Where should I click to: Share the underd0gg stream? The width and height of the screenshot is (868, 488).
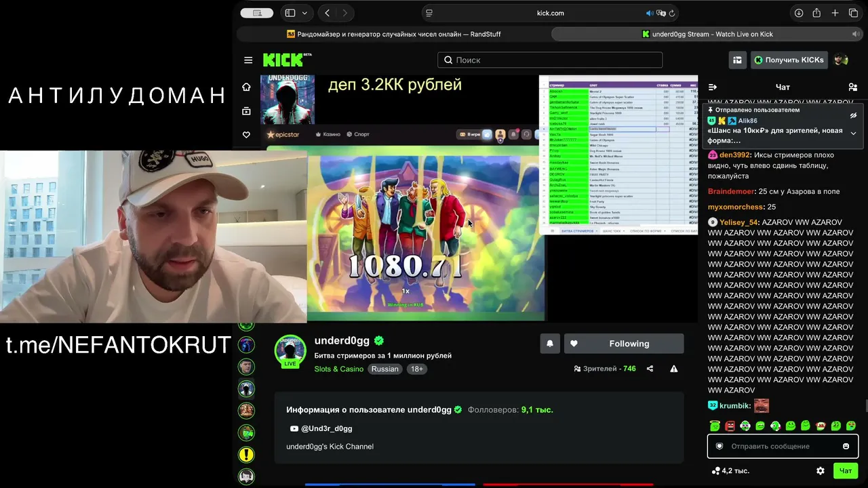point(650,369)
